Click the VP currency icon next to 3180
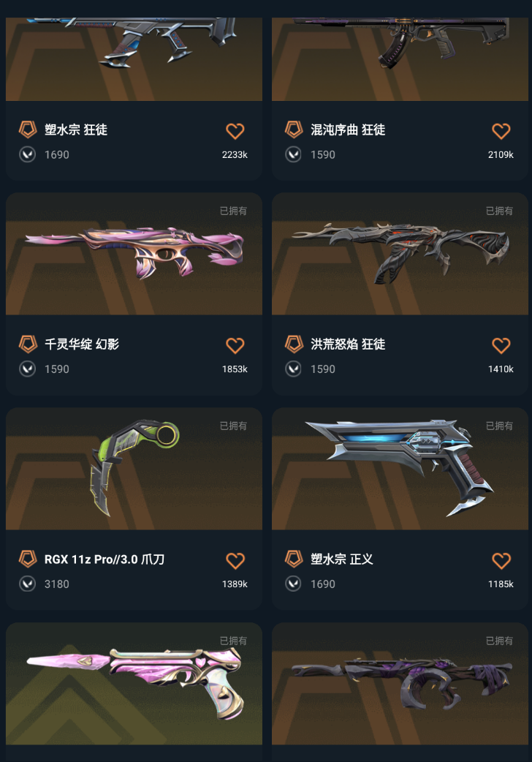 point(27,584)
